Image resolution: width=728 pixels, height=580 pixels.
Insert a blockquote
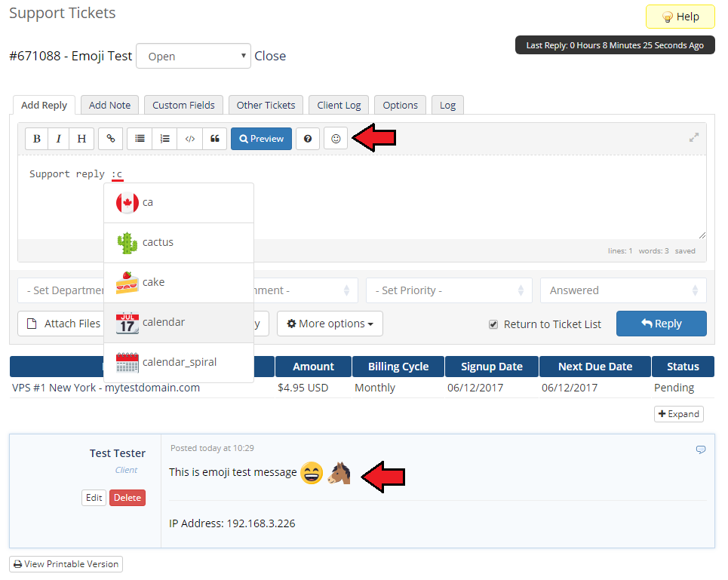point(214,139)
